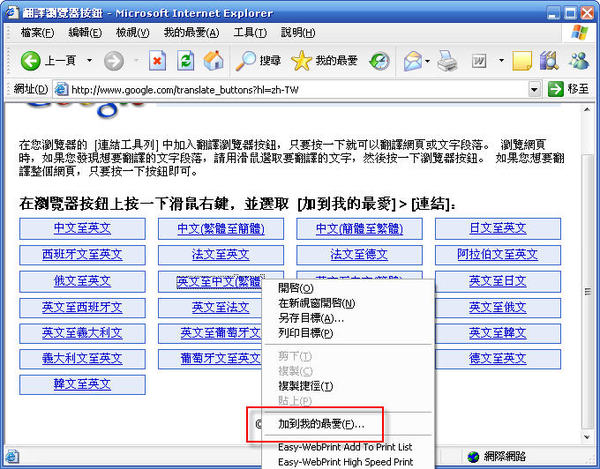
Task: Choose Easy-WebPrint Add To Print List
Action: pos(347,447)
